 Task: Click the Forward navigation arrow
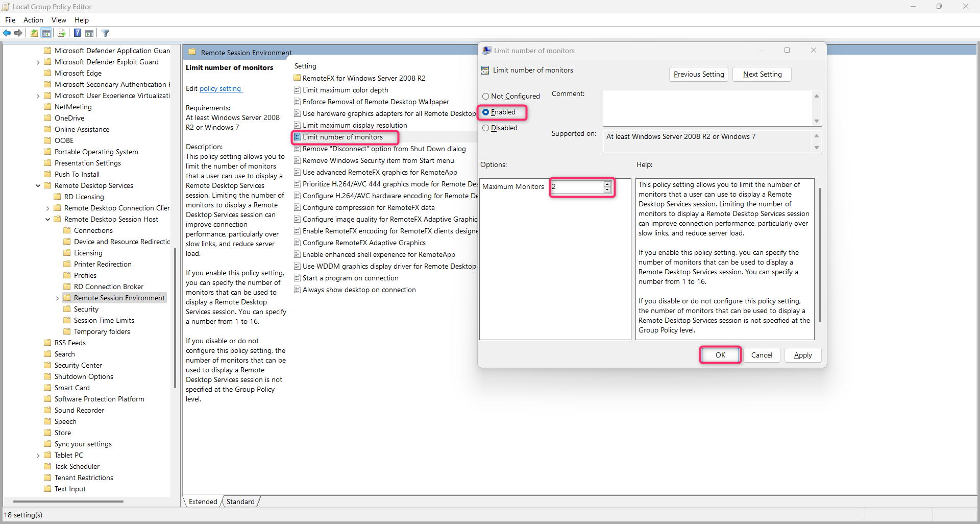(18, 33)
